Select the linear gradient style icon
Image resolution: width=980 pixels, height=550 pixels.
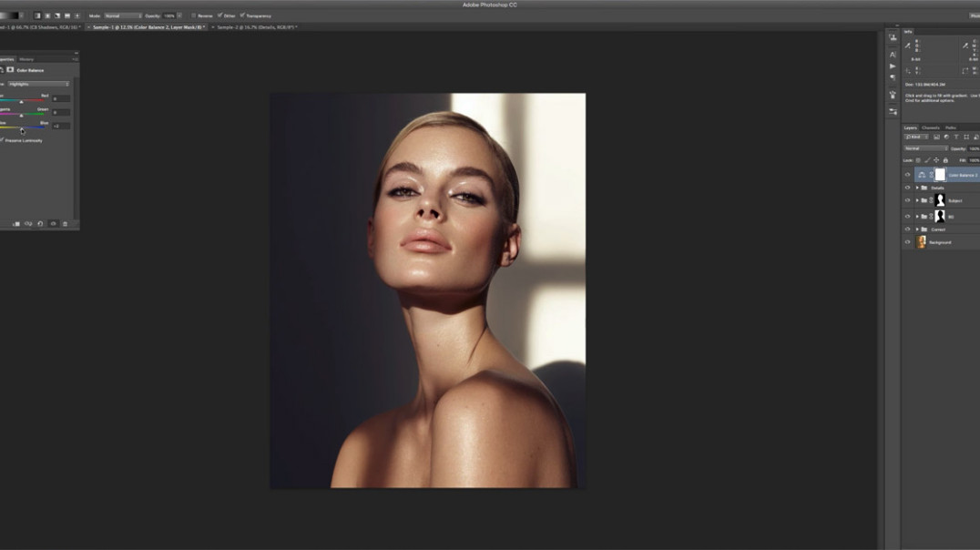(x=36, y=15)
